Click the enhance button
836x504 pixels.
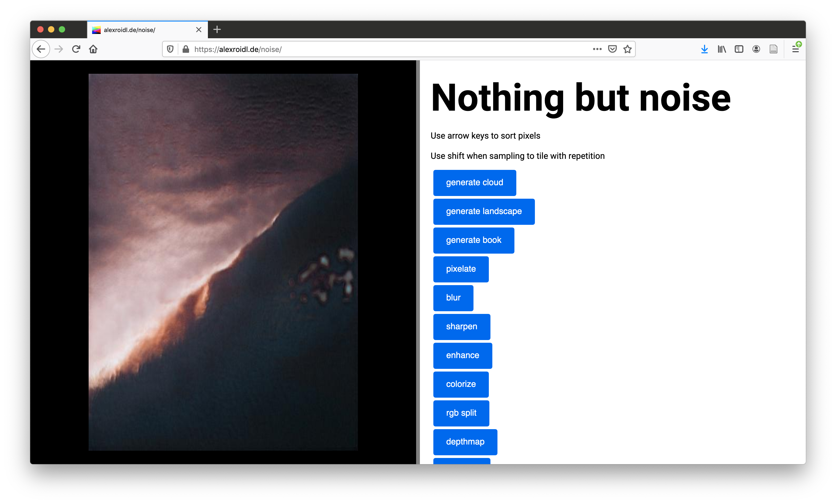pos(463,356)
